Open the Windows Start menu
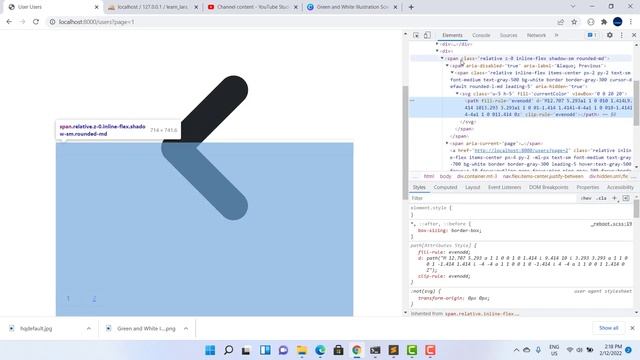The width and height of the screenshot is (640, 360). [x=210, y=350]
